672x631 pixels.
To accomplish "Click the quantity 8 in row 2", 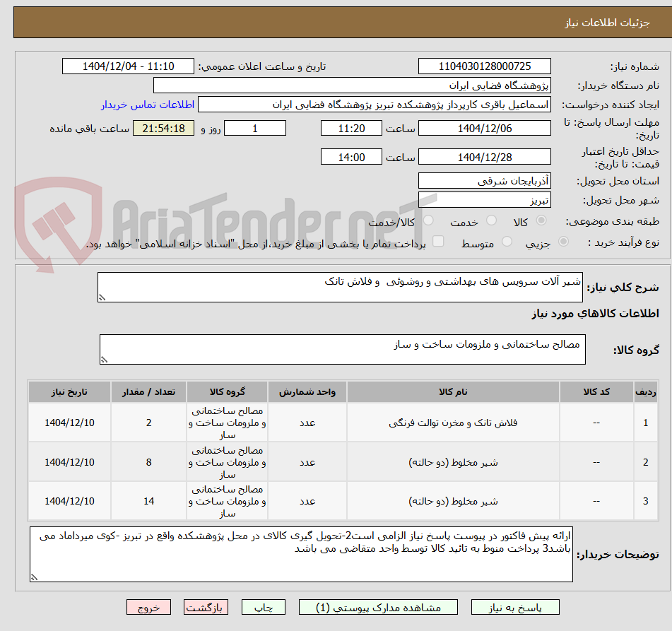I will click(x=148, y=462).
